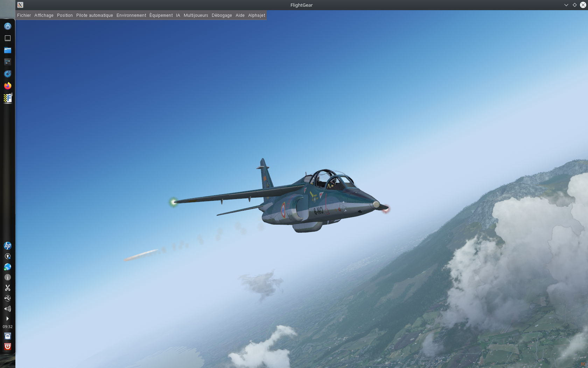Launch Firefox from the dock
This screenshot has height=368, width=588.
(x=8, y=86)
